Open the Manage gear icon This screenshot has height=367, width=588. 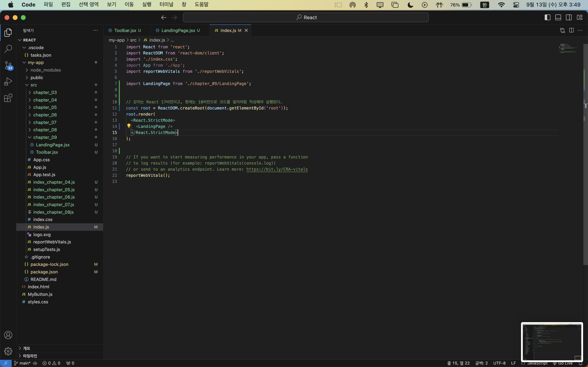[x=8, y=351]
